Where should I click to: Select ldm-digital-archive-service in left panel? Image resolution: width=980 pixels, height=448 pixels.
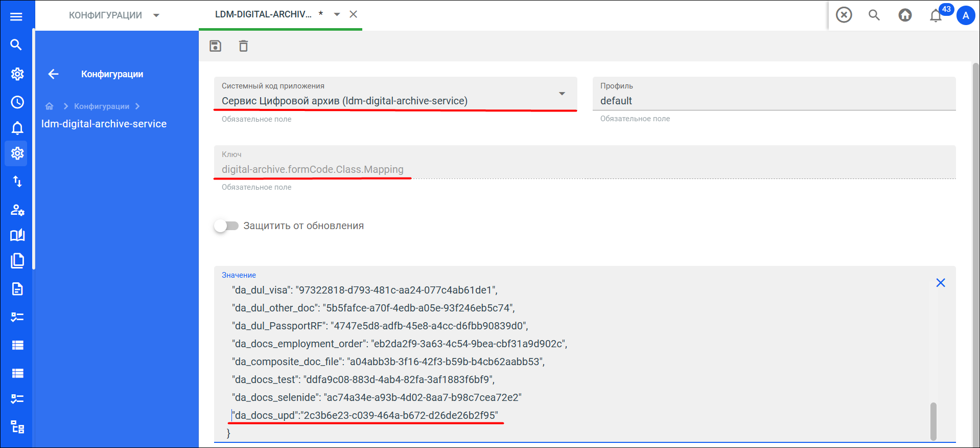pos(104,124)
